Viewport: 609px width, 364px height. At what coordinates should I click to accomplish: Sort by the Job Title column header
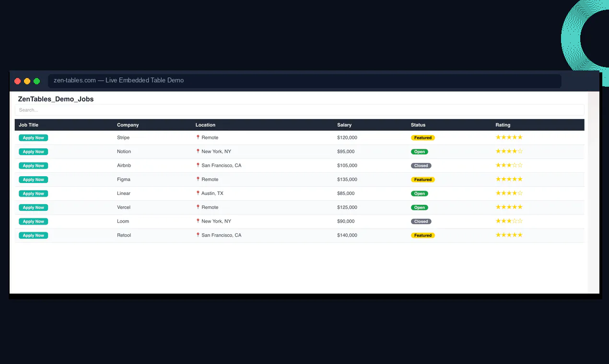(28, 125)
